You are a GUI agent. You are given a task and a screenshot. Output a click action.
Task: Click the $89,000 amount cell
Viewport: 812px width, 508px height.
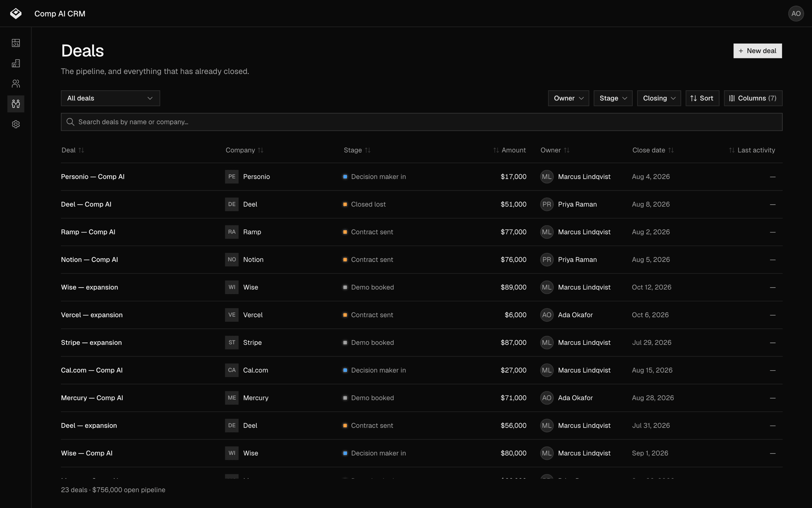(513, 287)
